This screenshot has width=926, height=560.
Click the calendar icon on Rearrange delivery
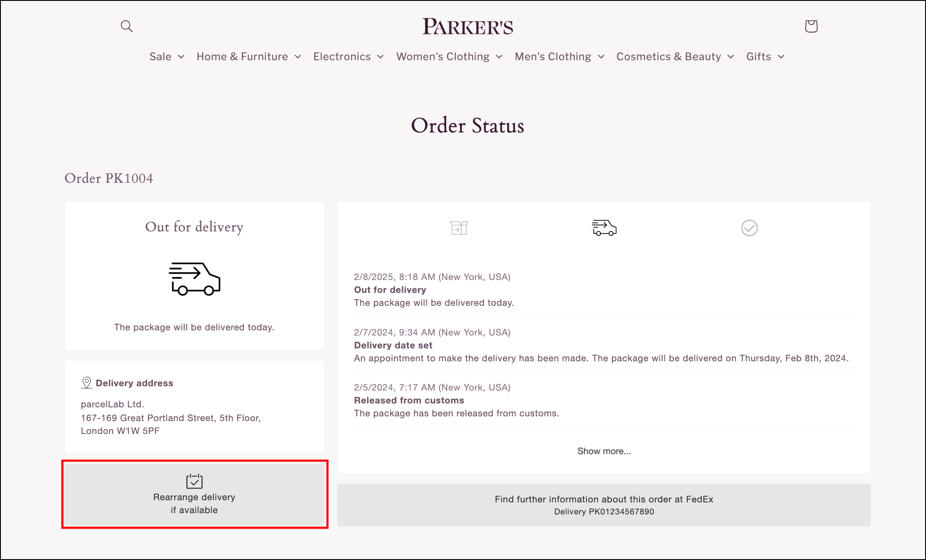click(x=194, y=482)
